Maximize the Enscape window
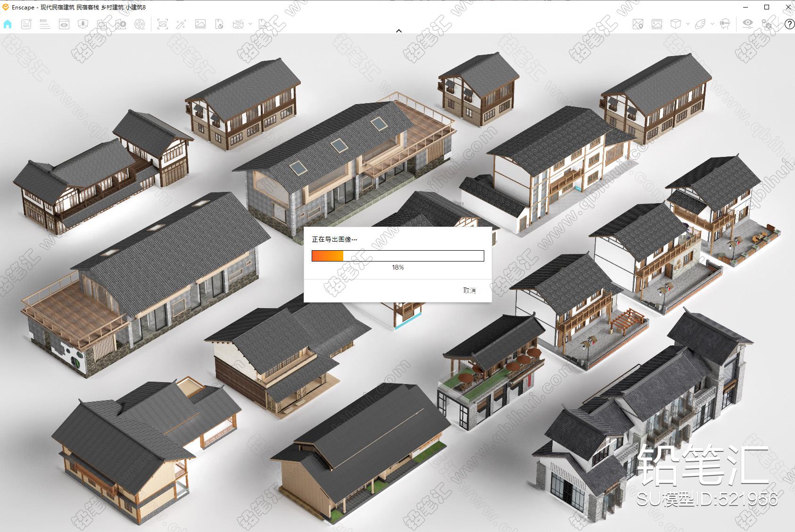 [767, 7]
